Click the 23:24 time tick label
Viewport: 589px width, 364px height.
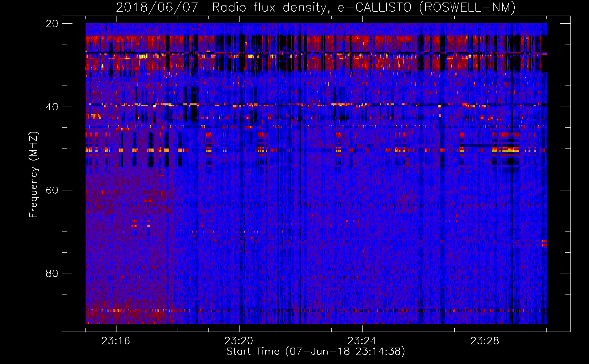click(362, 341)
